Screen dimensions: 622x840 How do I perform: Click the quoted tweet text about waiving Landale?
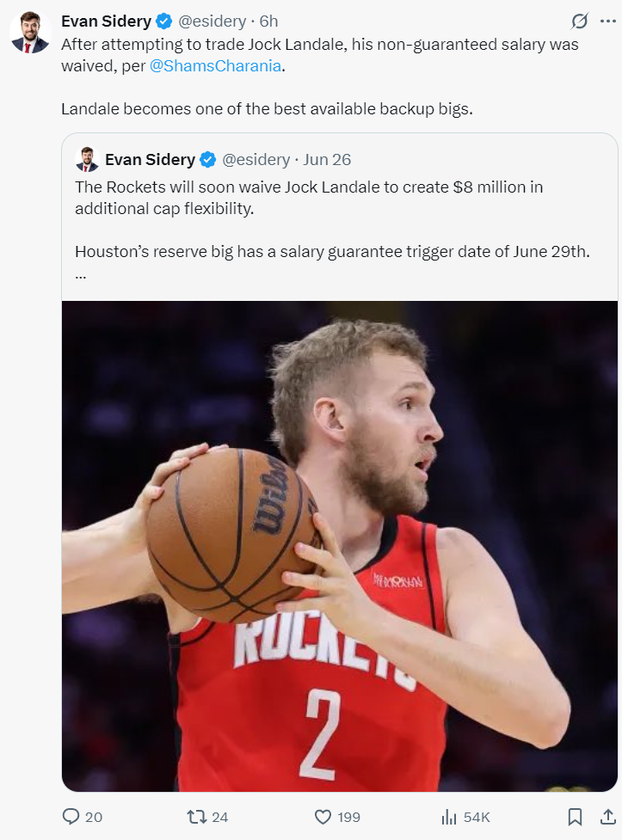(309, 198)
